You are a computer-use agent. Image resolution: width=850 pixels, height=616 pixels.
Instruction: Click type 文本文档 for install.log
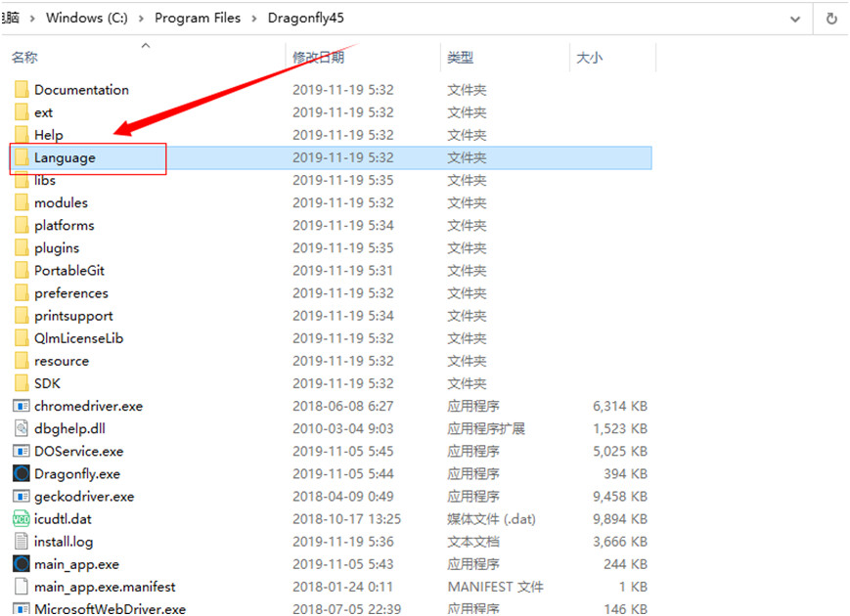(473, 542)
